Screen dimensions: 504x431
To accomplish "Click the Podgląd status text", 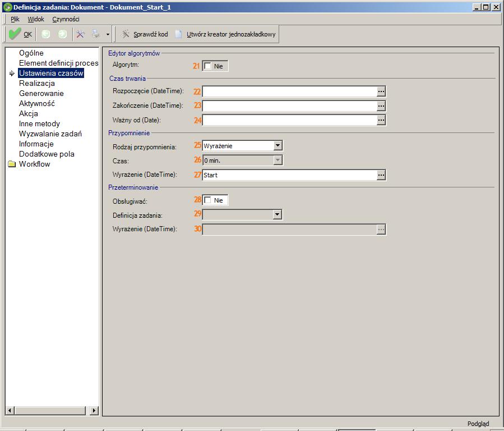I will (x=478, y=424).
